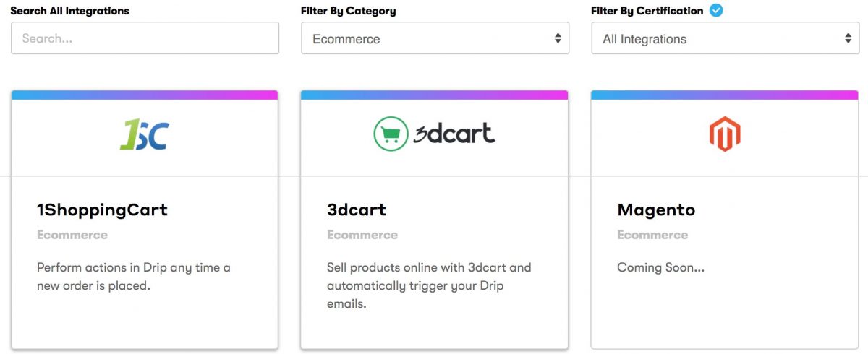868x354 pixels.
Task: Click the 1ShoppingCart card description text
Action: tap(134, 277)
